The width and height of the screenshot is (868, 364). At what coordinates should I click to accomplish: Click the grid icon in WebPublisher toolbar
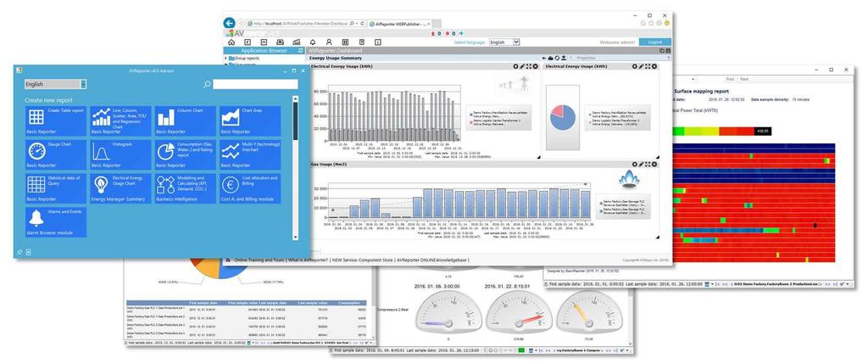coord(346,42)
